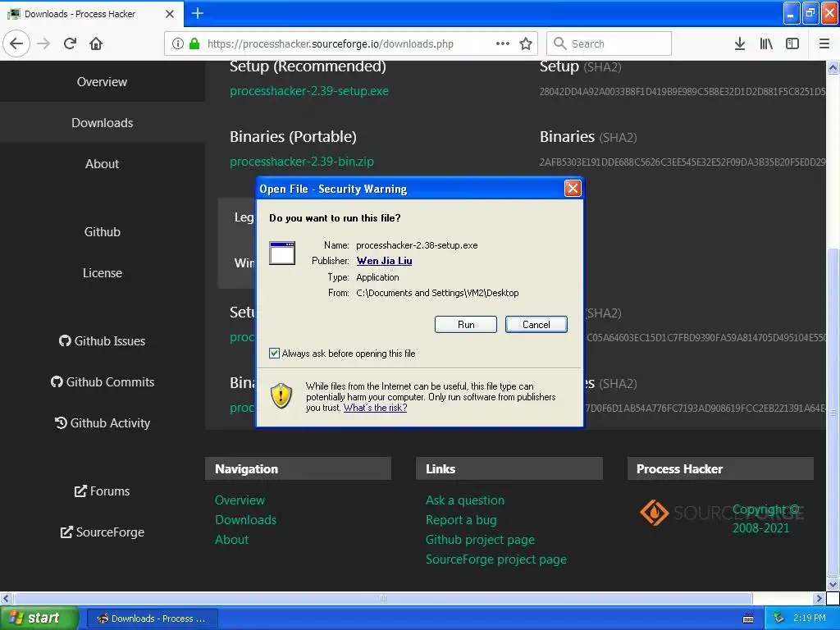This screenshot has width=840, height=630.
Task: Open footer About navigation link
Action: pos(231,540)
